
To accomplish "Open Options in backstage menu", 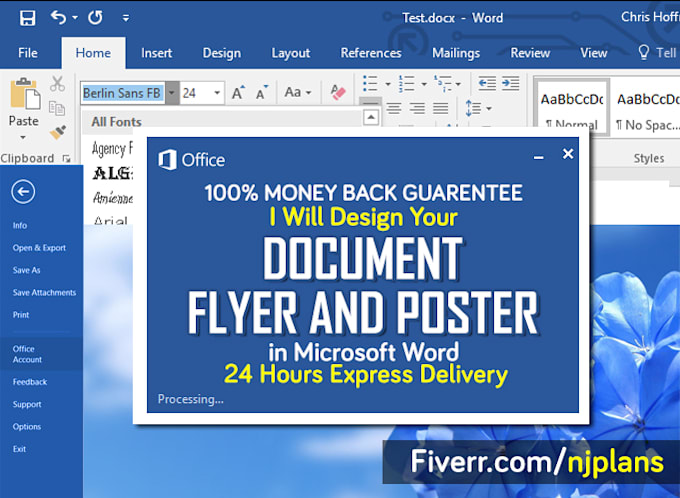I will click(x=26, y=426).
